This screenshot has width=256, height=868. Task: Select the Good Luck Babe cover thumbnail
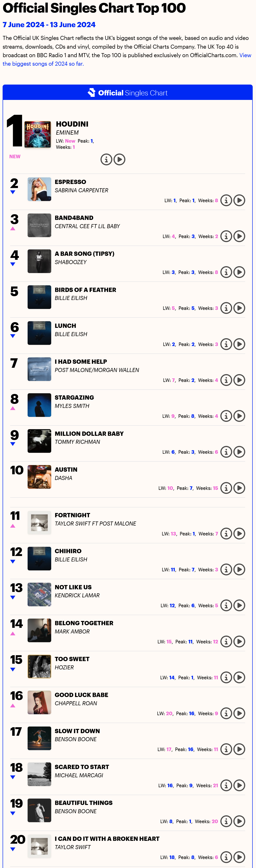coord(39,702)
